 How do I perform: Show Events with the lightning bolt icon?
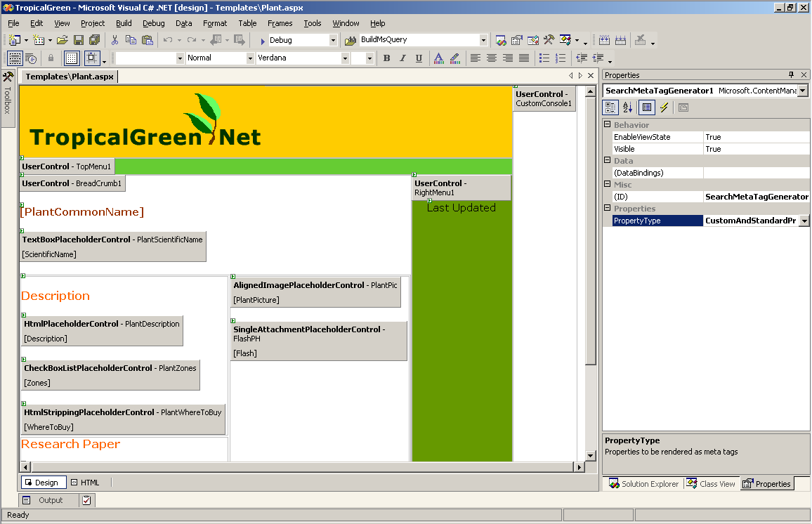pos(664,107)
